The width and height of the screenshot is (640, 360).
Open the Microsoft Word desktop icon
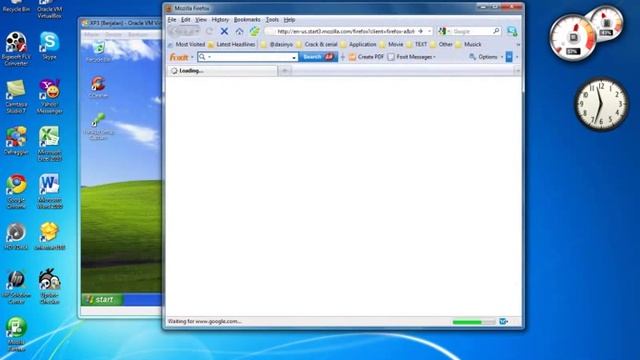[49, 191]
